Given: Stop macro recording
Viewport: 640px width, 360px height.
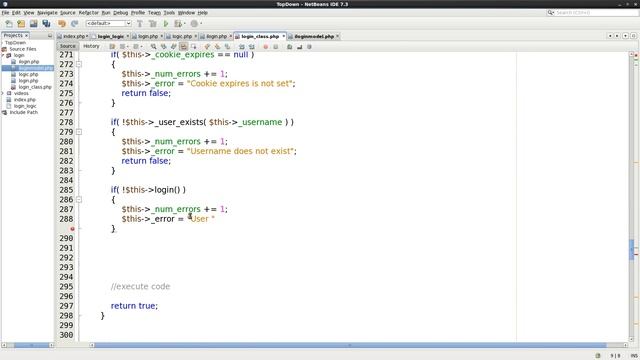Looking at the screenshot, I should point(276,47).
